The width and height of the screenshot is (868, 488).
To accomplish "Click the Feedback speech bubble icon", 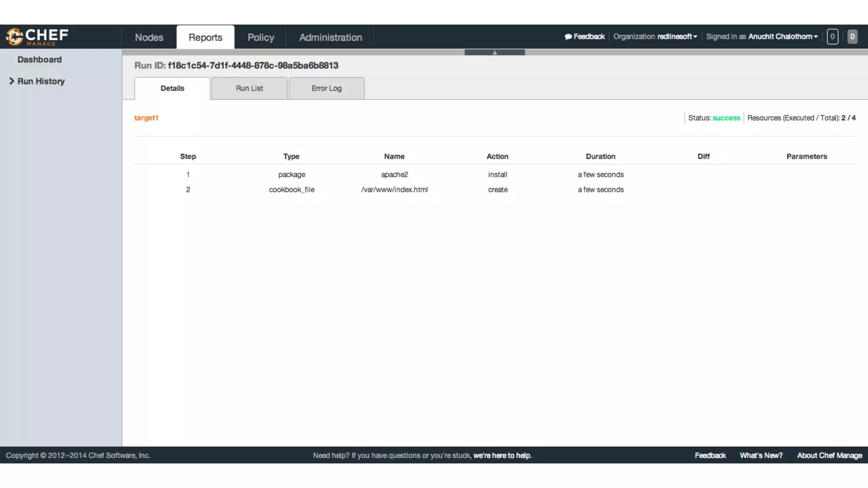I will pyautogui.click(x=568, y=37).
